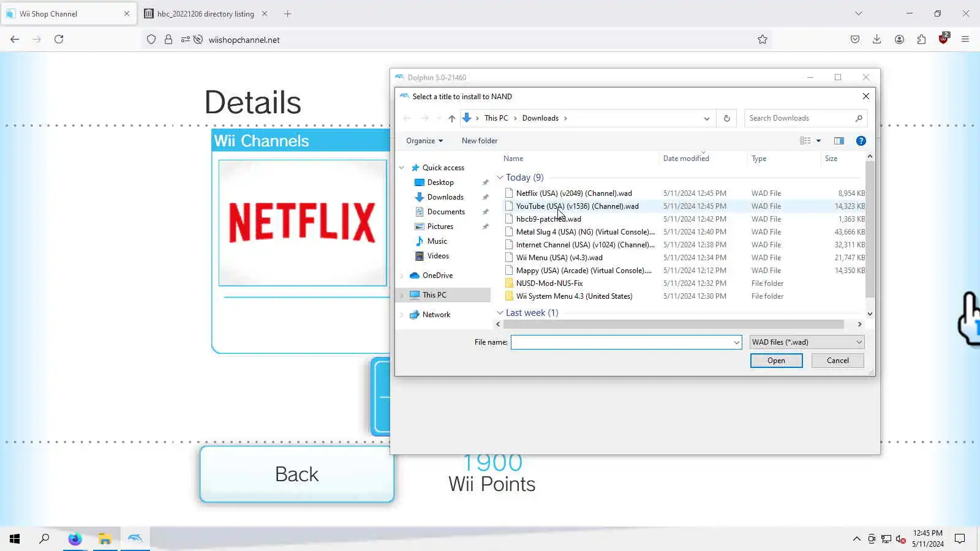Image resolution: width=980 pixels, height=551 pixels.
Task: Select Network in the navigation pane
Action: pyautogui.click(x=436, y=315)
